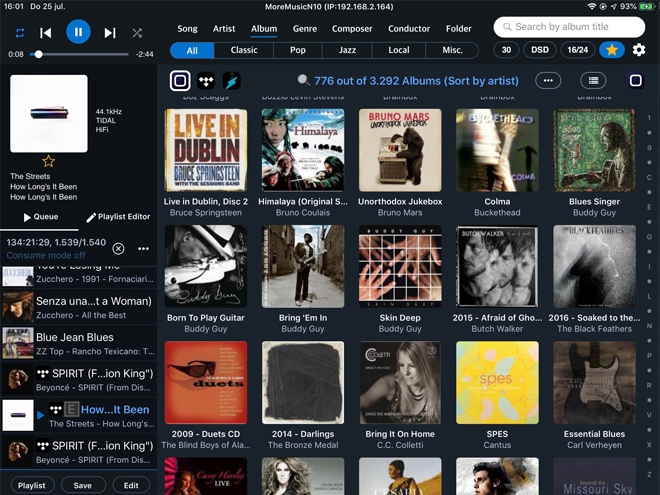Click the playback progress slider
Viewport: 660px width, 495px height.
click(x=79, y=54)
